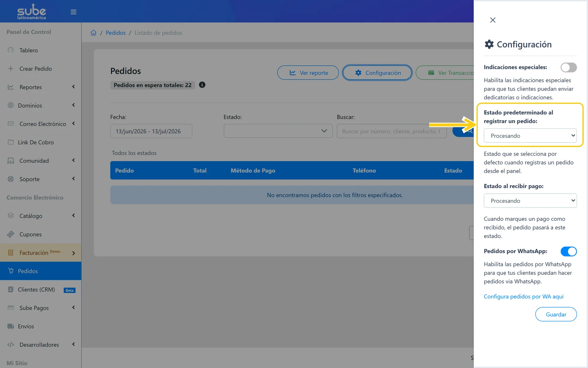Click the Pedidos breadcrumb link
Screen dimensions: 588x368
115,33
